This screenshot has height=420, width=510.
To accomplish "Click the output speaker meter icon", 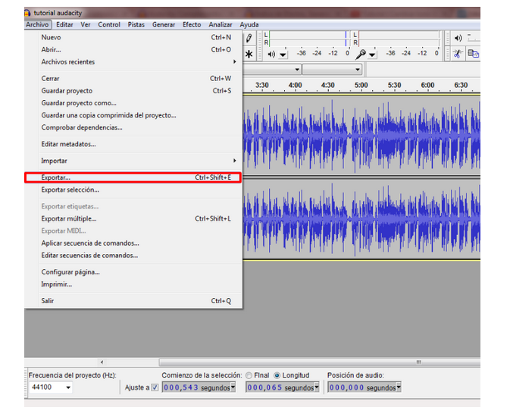I will pyautogui.click(x=271, y=54).
